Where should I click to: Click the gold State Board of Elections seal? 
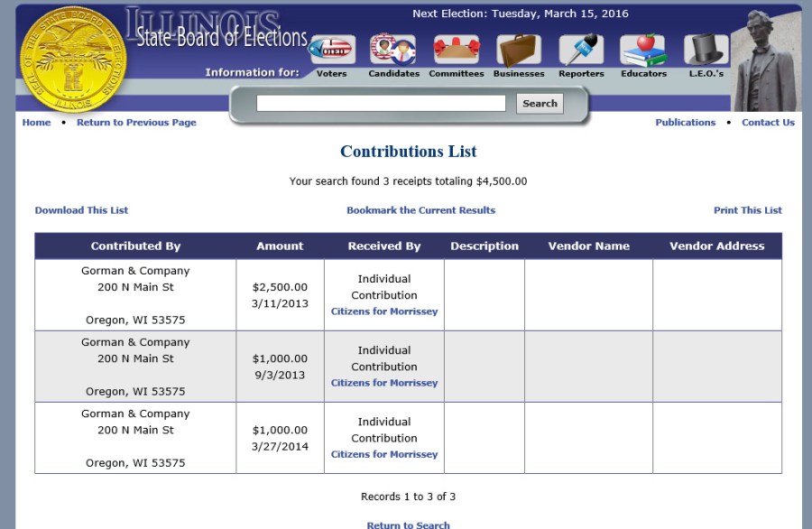(x=73, y=59)
